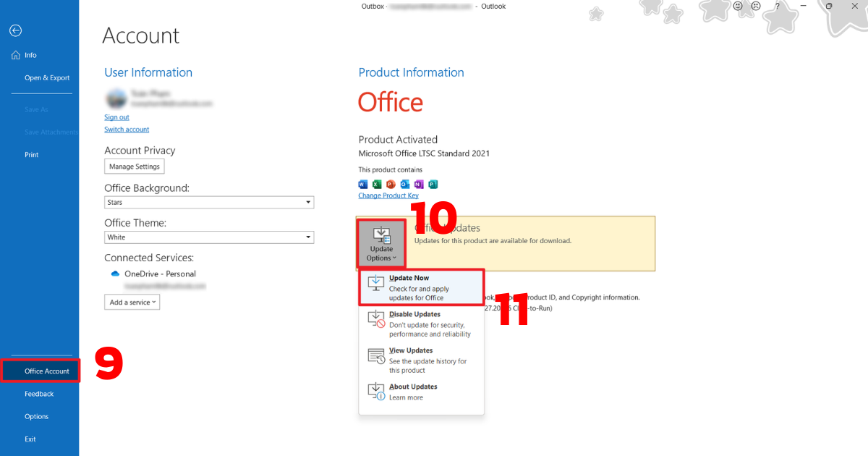Open the Print page
The width and height of the screenshot is (868, 456).
[32, 154]
